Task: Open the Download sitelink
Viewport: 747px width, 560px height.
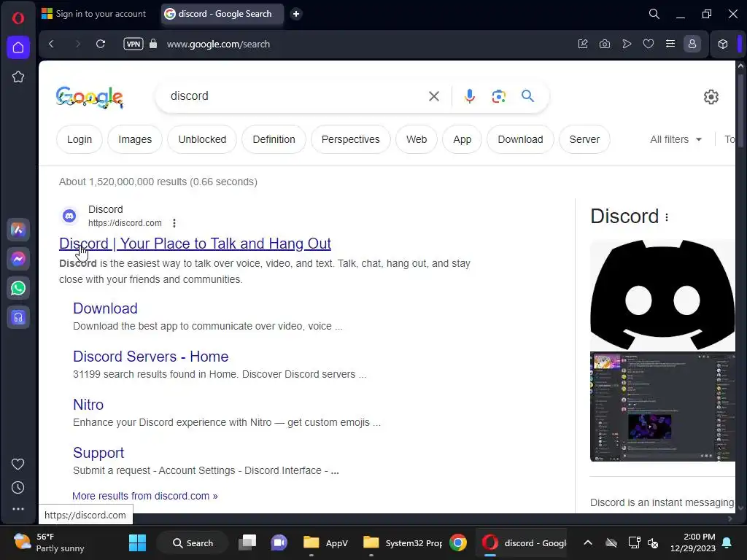Action: coord(105,308)
